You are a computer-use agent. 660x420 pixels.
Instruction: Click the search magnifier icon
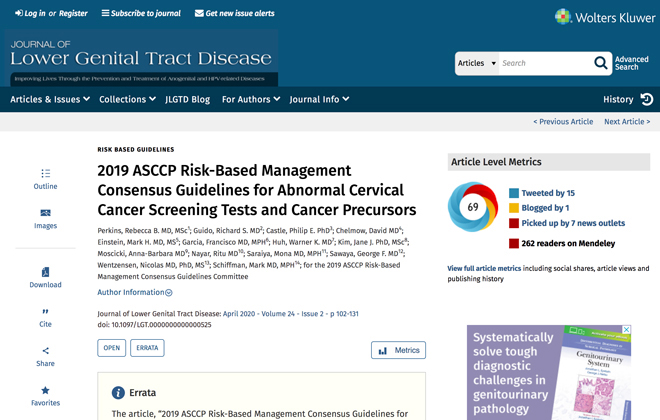[x=601, y=63]
